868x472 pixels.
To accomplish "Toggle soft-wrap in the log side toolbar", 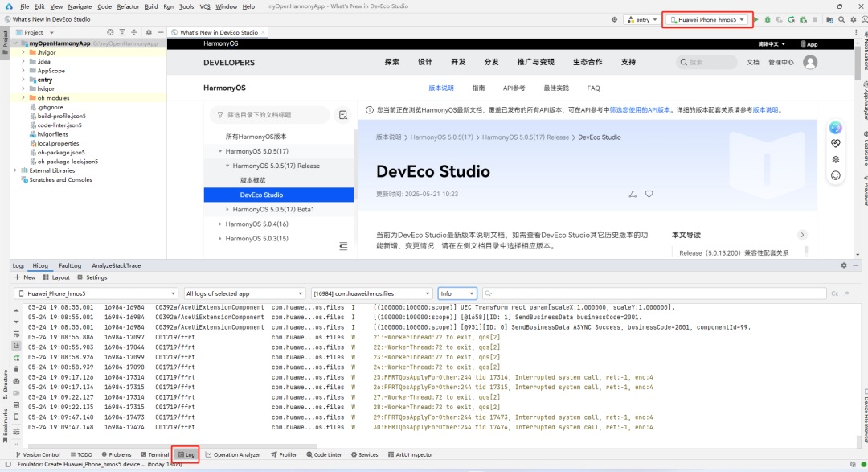I will coord(16,334).
